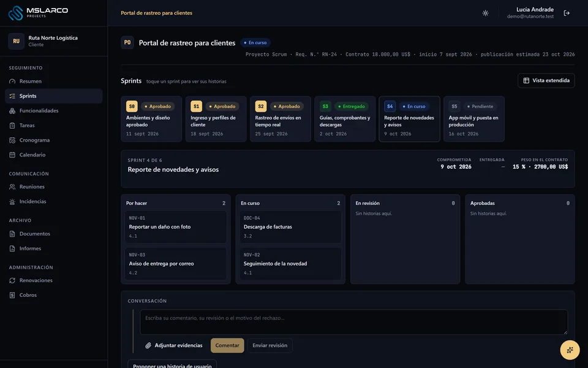Open story card Reportar un daño con foto
The height and width of the screenshot is (368, 588).
[x=176, y=227]
